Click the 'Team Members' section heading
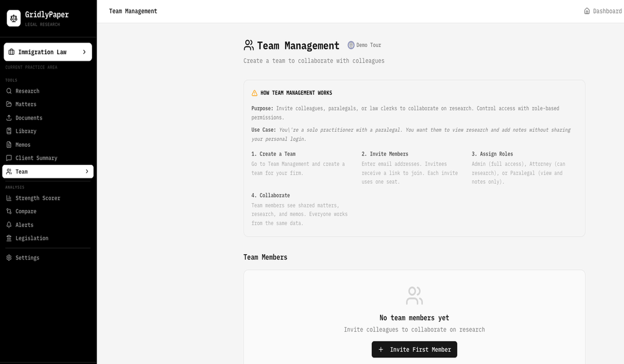Viewport: 624px width, 364px height. pos(265,257)
